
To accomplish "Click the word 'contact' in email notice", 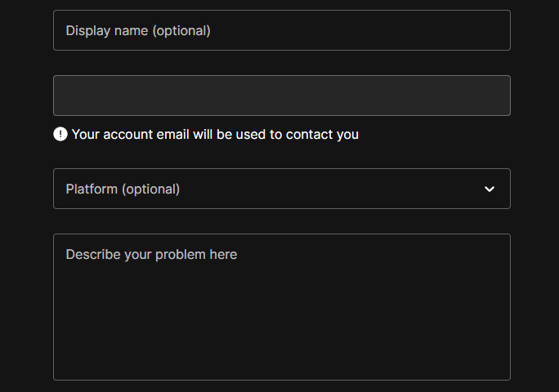I will tap(309, 135).
